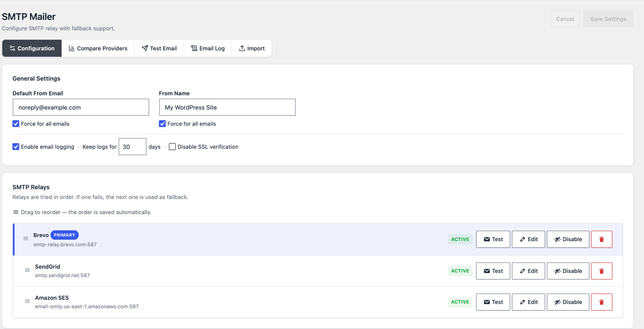Edit the Amazon SES relay
Image resolution: width=644 pixels, height=329 pixels.
click(528, 302)
